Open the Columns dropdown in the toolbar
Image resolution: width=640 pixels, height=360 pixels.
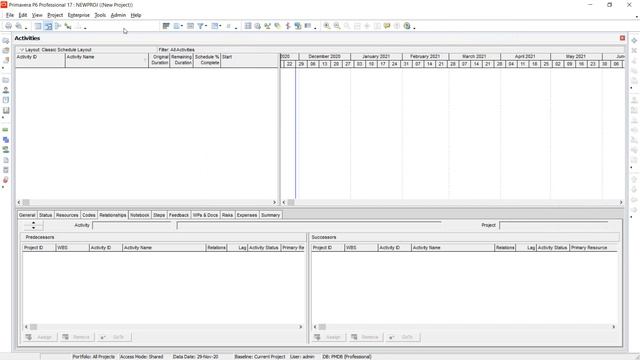point(178,26)
